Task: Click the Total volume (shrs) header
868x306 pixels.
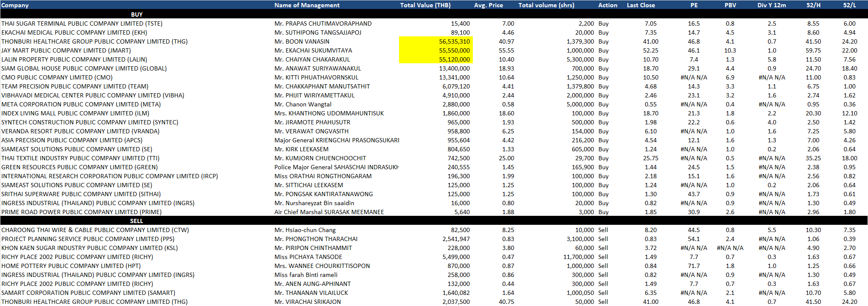Action: pyautogui.click(x=546, y=5)
